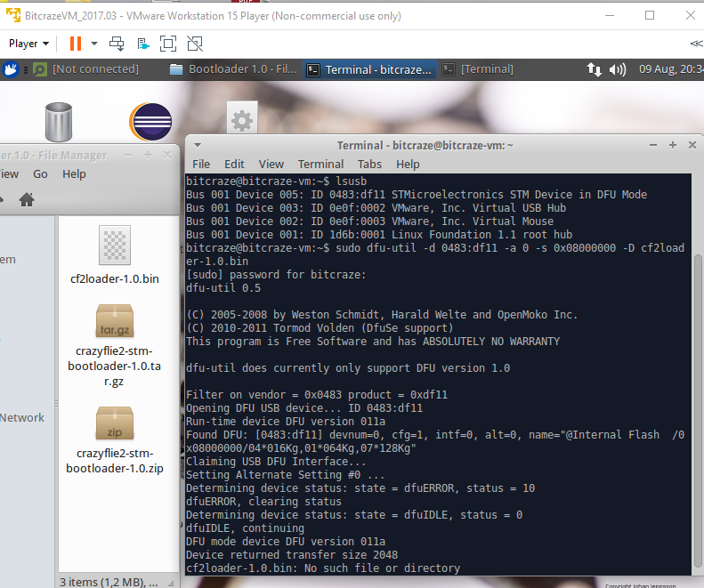Open the Trash icon on desktop
Viewport: 704px width, 588px height.
pyautogui.click(x=58, y=123)
